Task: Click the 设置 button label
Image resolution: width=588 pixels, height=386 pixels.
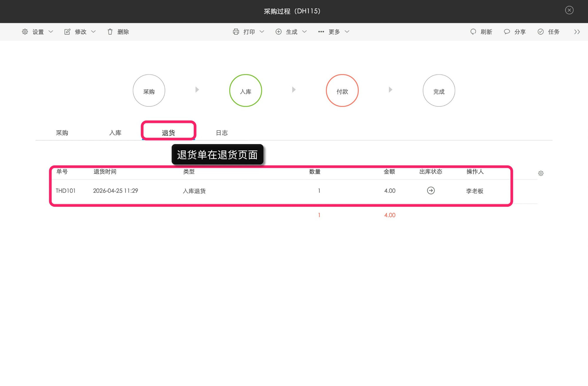Action: [x=38, y=32]
